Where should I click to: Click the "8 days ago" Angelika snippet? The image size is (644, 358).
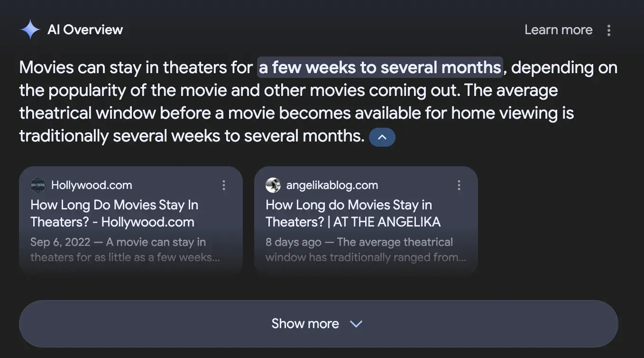pyautogui.click(x=359, y=250)
